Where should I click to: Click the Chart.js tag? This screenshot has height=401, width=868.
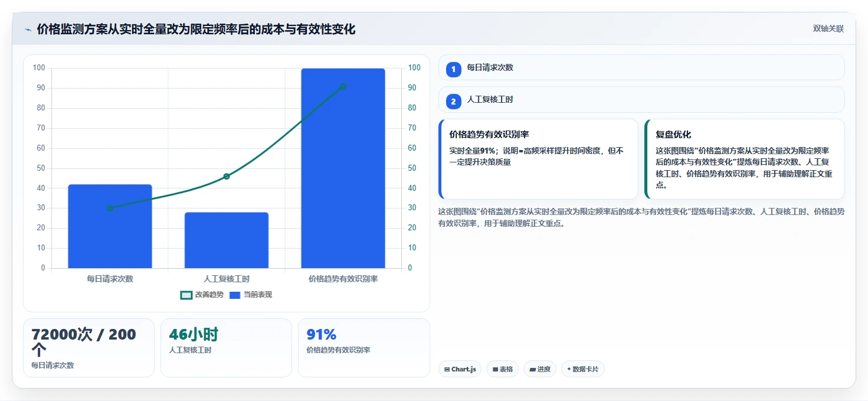[460, 369]
